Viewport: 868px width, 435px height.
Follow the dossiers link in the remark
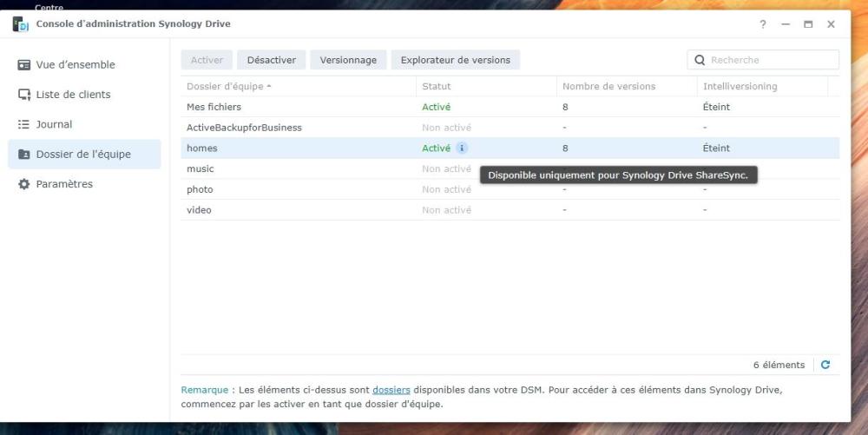point(391,390)
